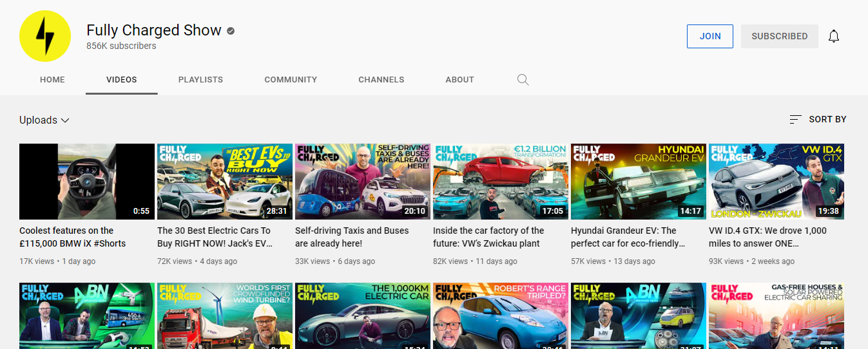Screen dimensions: 868x349
Task: Click the 14:17 duration badge
Action: click(x=691, y=211)
